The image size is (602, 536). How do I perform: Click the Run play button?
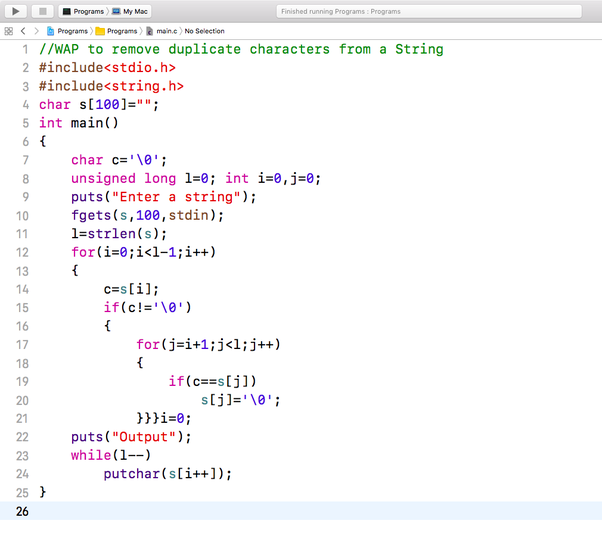(15, 11)
